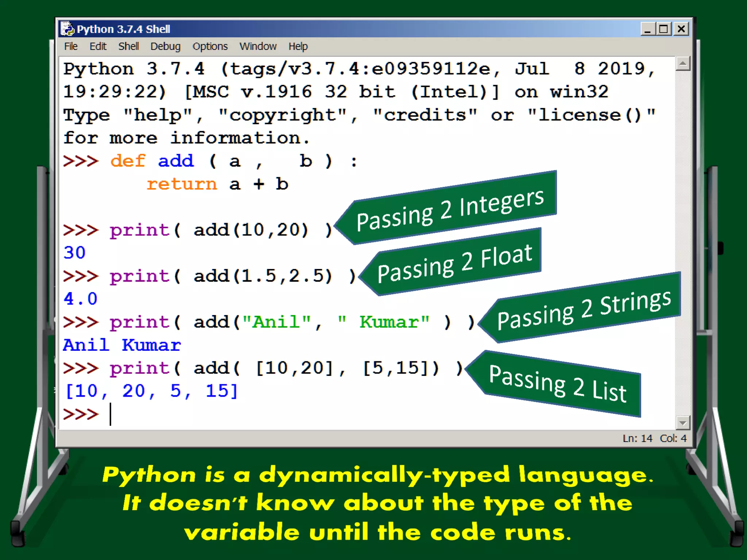This screenshot has width=747, height=560.
Task: Expand the Window menu
Action: [258, 47]
